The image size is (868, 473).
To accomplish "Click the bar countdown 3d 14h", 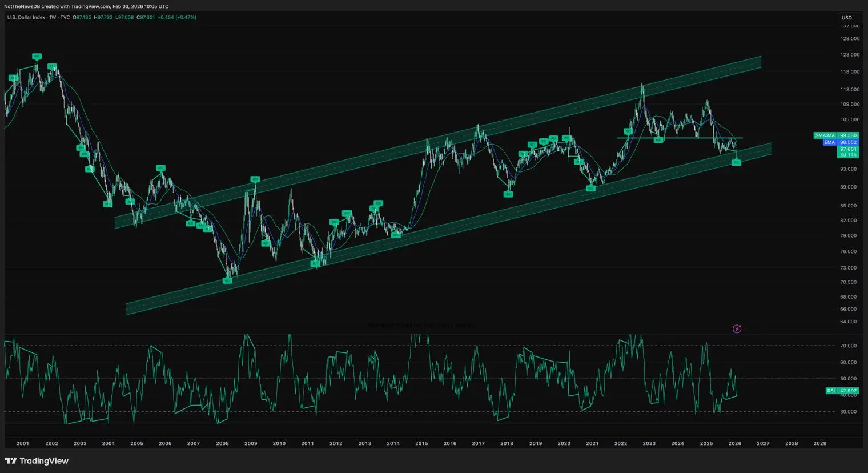I will point(848,155).
